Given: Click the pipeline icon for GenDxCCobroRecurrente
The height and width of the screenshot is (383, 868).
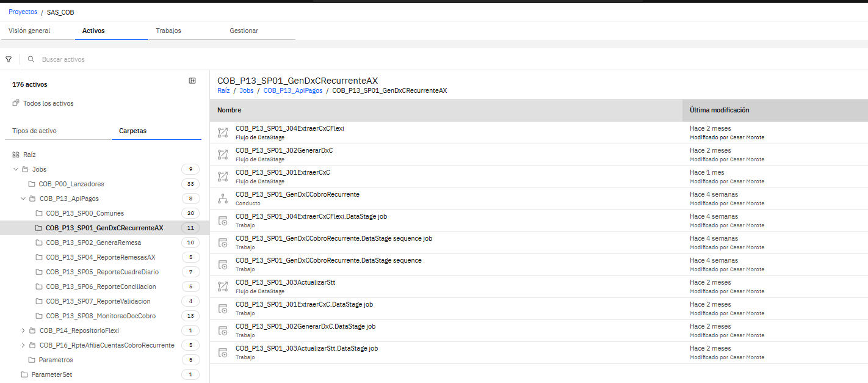Looking at the screenshot, I should coord(223,199).
